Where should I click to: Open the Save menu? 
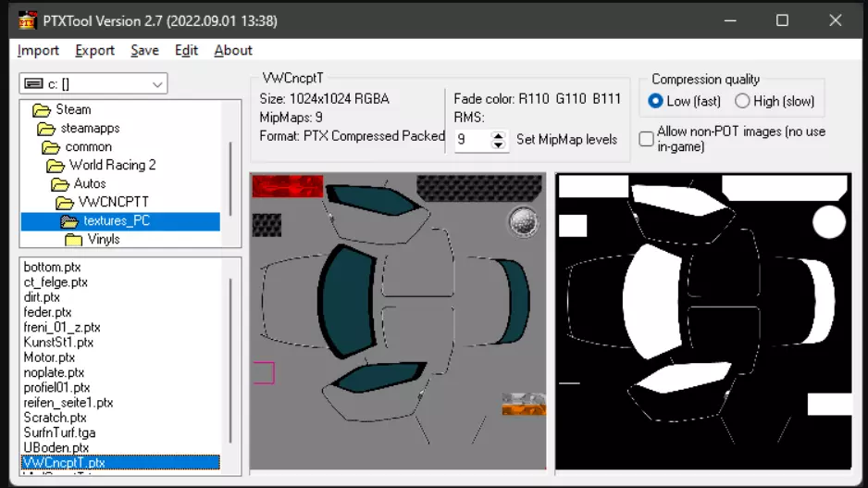coord(144,50)
